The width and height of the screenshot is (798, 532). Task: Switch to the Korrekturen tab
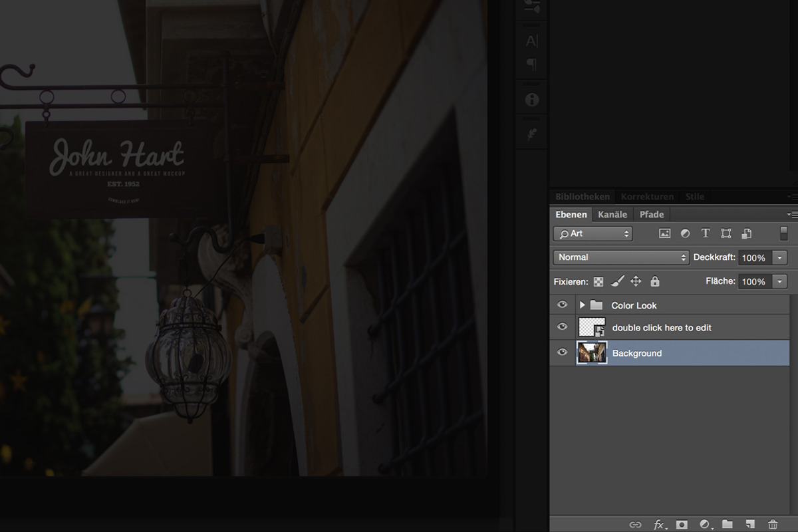[647, 197]
